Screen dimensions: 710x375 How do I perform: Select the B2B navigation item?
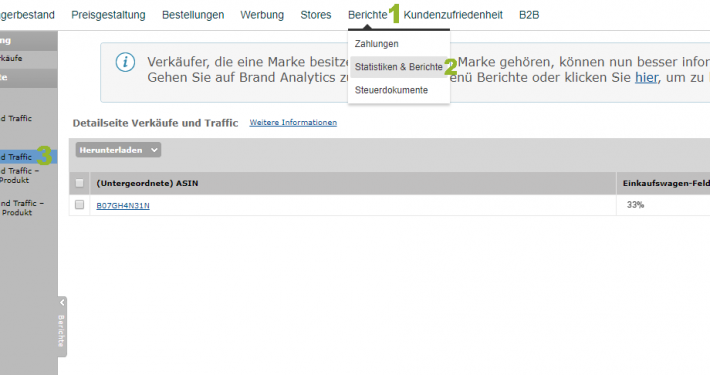tap(529, 15)
